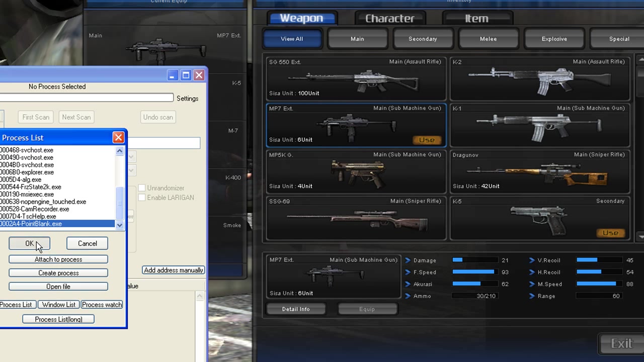The height and width of the screenshot is (362, 644).
Task: Click the Process watch button
Action: point(102,305)
